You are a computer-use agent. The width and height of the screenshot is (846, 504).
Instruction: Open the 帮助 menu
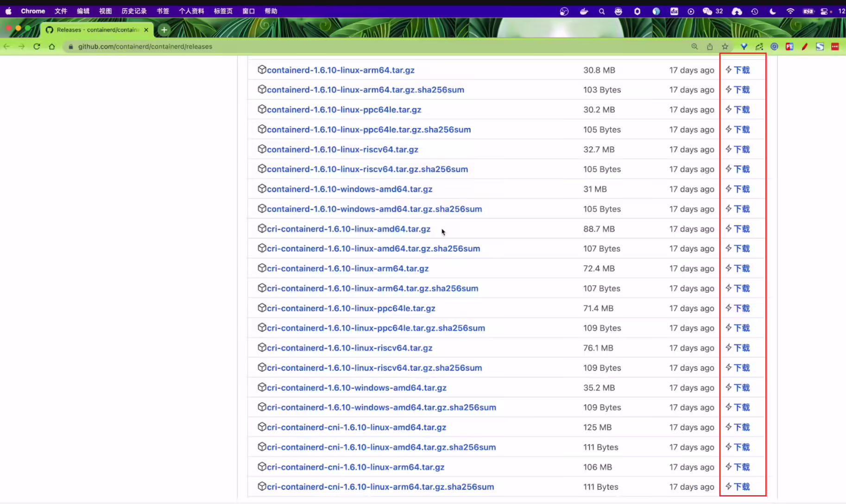(x=271, y=11)
